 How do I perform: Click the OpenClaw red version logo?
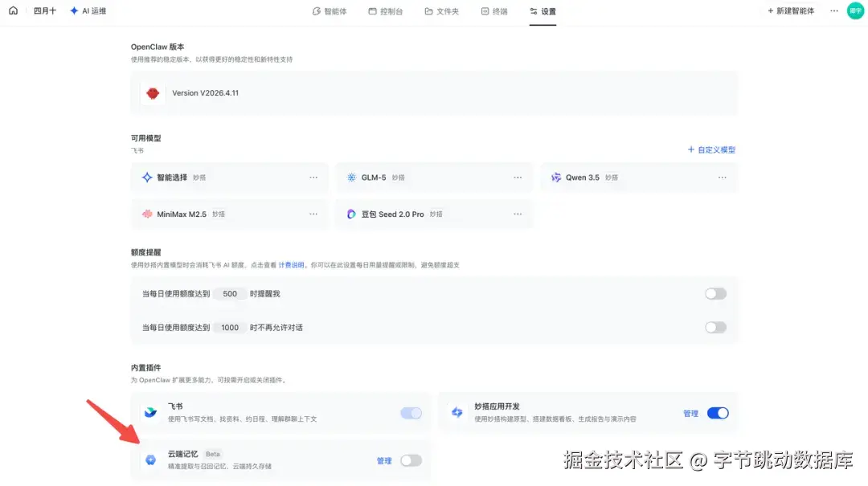(x=153, y=93)
